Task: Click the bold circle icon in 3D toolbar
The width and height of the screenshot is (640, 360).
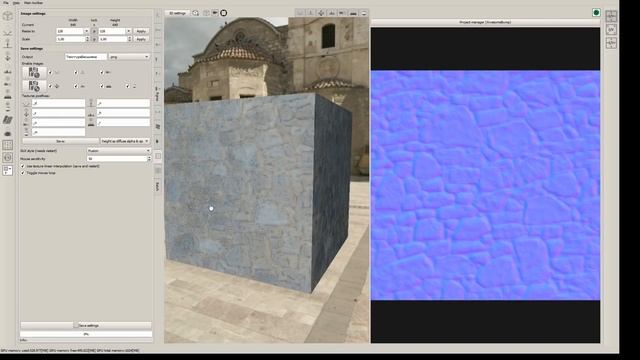Action: point(224,13)
